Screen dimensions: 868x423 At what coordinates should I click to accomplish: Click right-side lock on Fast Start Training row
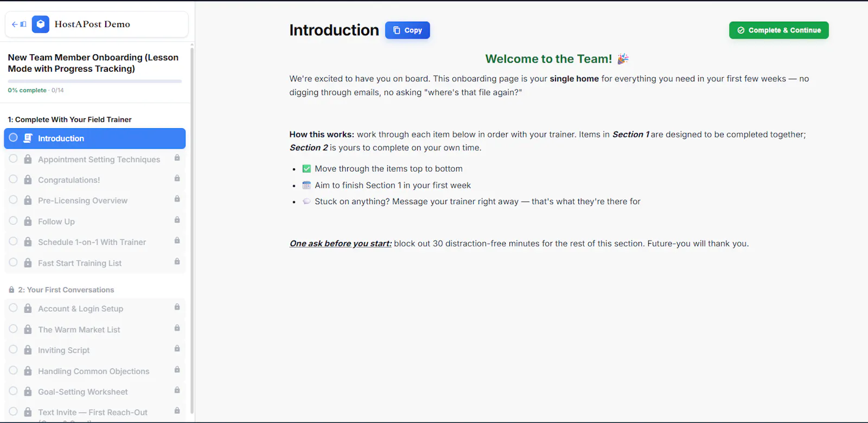pyautogui.click(x=177, y=261)
